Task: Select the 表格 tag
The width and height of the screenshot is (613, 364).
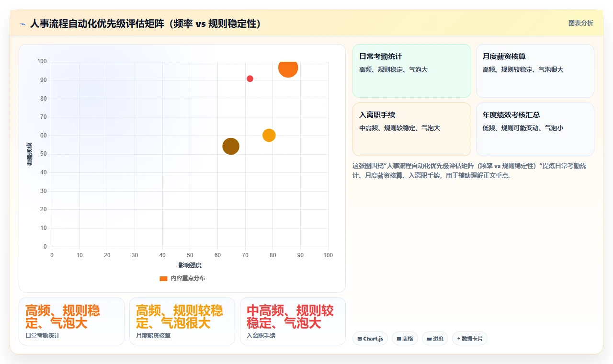Action: tap(405, 339)
